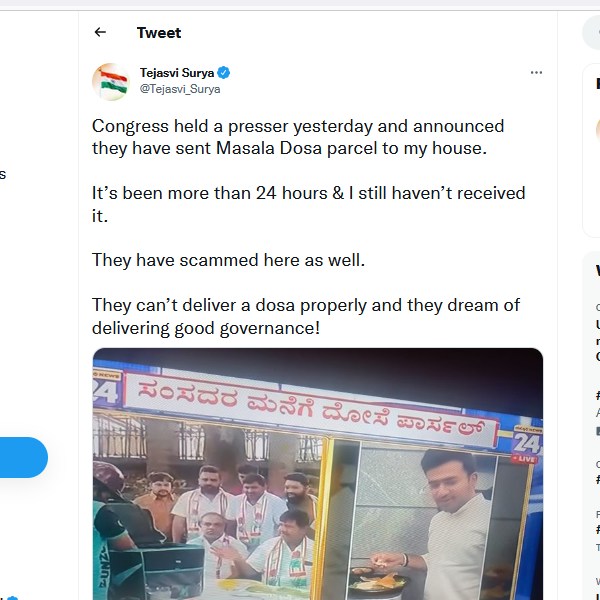Viewport: 600px width, 600px height.
Task: Open the Indian flag profile avatar
Action: click(111, 81)
